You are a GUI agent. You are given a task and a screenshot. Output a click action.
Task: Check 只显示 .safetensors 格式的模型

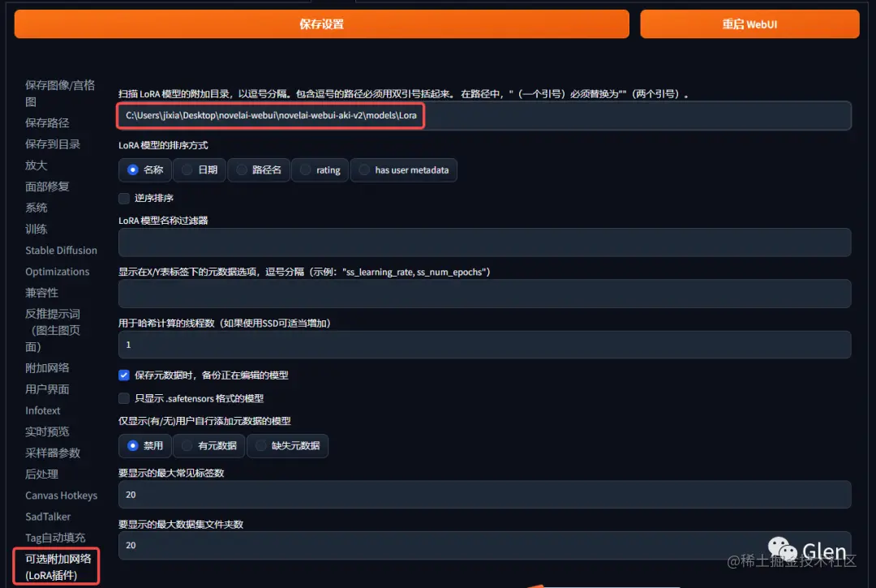click(124, 398)
